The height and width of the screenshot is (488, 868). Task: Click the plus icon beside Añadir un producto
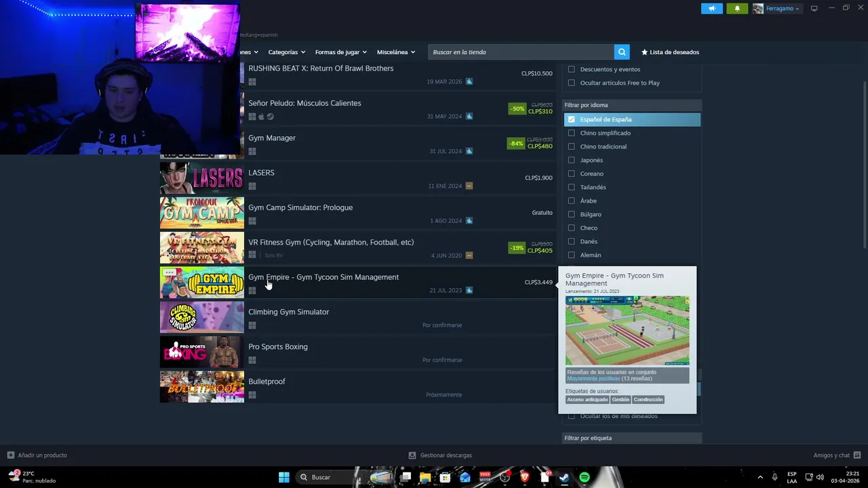coord(10,455)
